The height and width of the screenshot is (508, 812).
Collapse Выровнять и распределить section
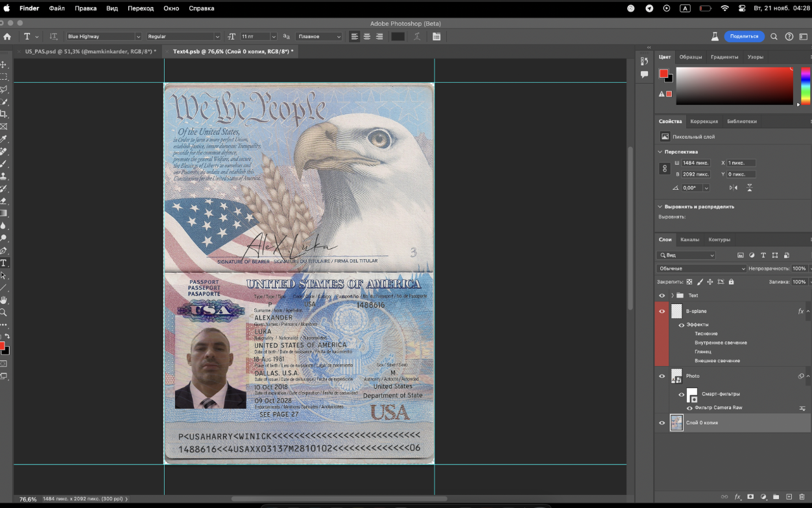[660, 207]
